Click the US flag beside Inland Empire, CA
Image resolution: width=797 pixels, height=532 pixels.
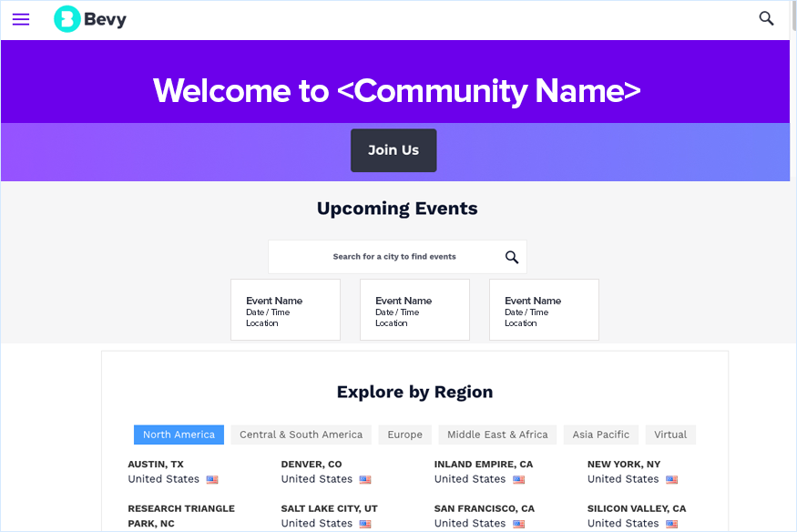pos(518,479)
